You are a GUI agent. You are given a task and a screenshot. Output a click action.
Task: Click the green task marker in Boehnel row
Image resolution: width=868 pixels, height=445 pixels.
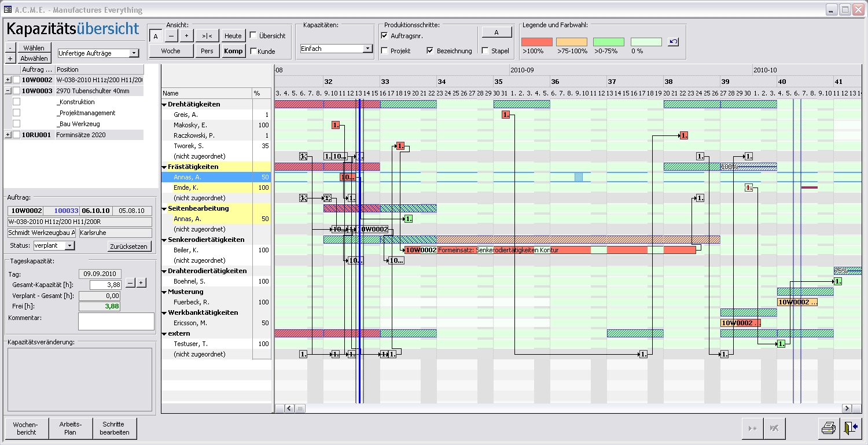pos(837,281)
